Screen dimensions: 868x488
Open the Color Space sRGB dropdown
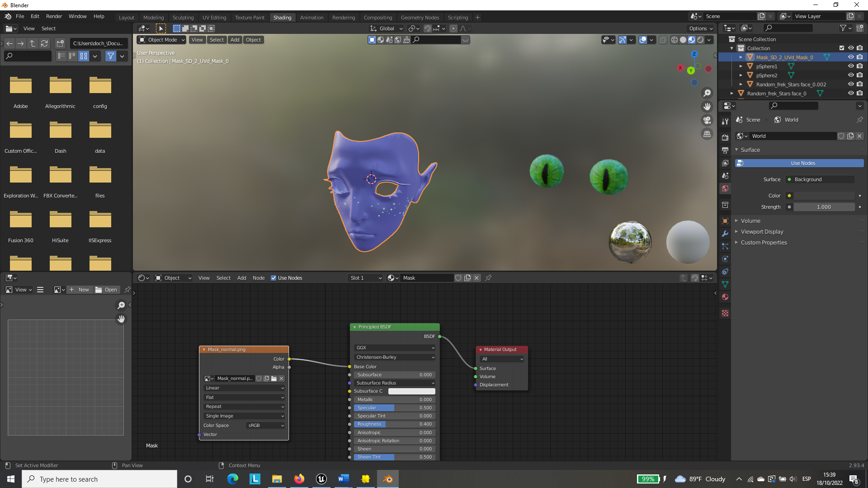pyautogui.click(x=266, y=425)
